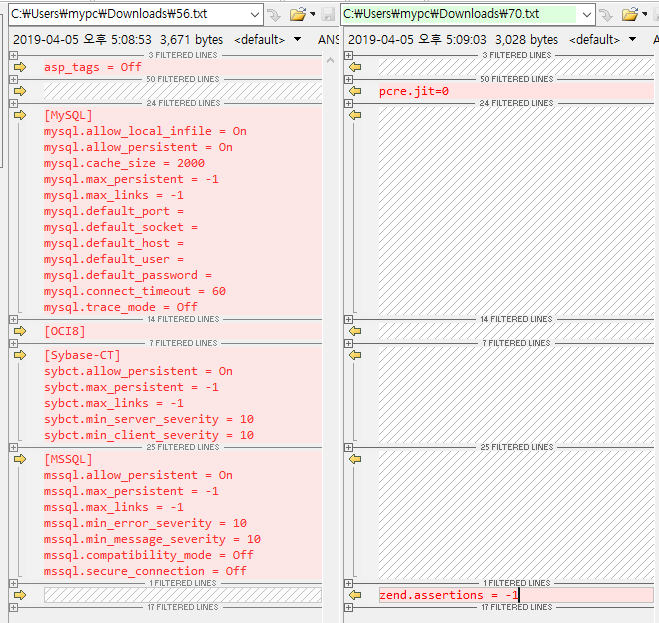Click the asp_tags = Off line

(x=92, y=67)
